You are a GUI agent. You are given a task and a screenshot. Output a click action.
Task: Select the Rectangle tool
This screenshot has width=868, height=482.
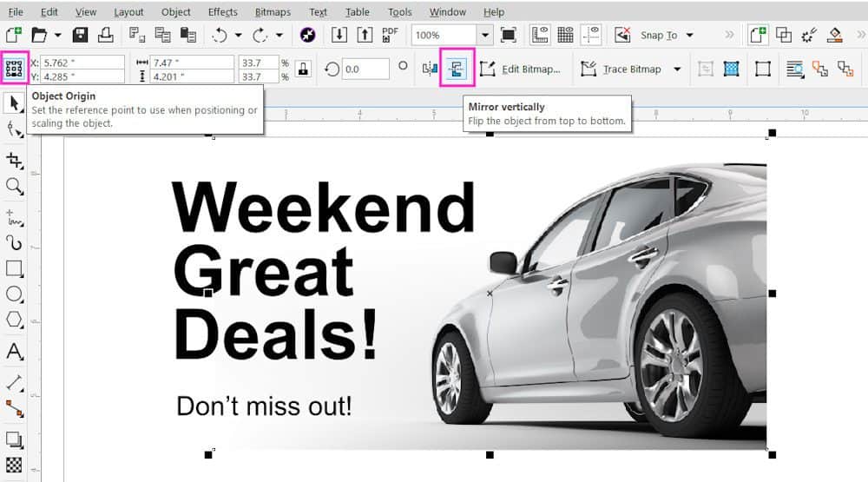[x=14, y=268]
